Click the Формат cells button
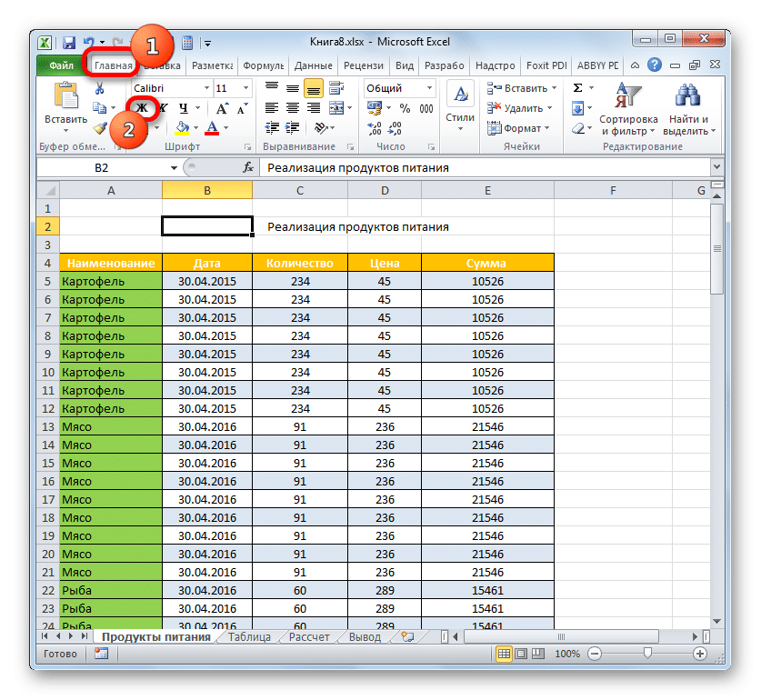761x700 pixels. pos(516,128)
